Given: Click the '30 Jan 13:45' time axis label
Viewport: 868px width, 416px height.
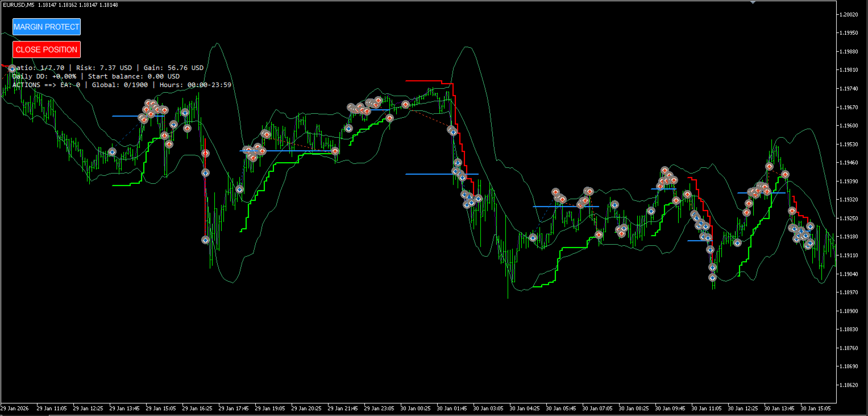Looking at the screenshot, I should (x=779, y=409).
